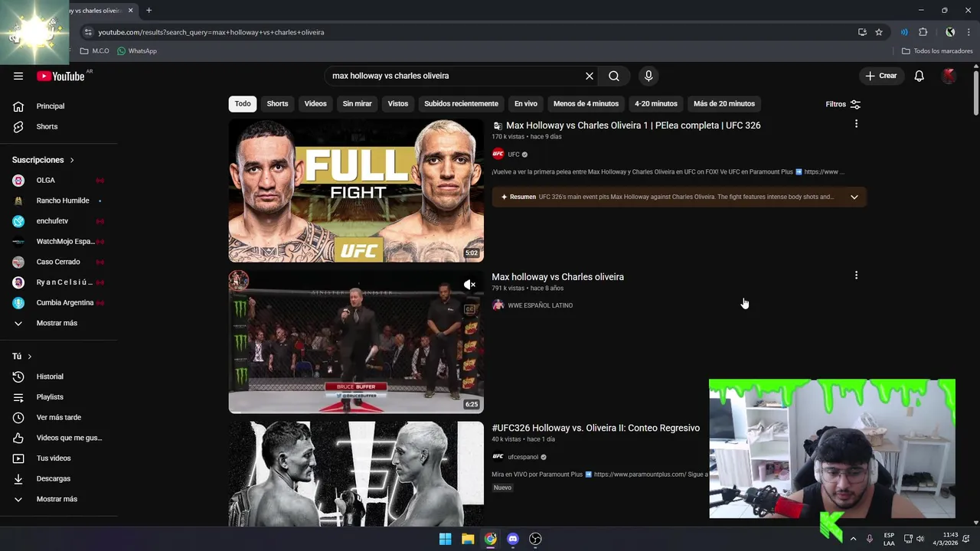Open the Windows Start menu
Image resolution: width=980 pixels, height=551 pixels.
[445, 539]
